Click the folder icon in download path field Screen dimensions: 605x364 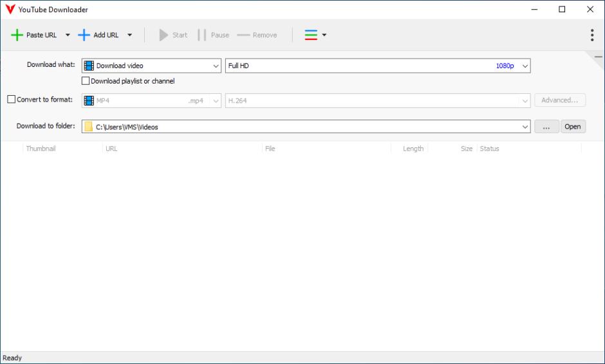click(x=88, y=127)
